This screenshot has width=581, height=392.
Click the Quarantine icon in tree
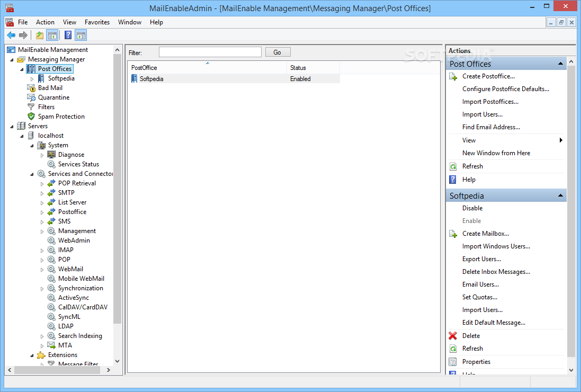31,97
